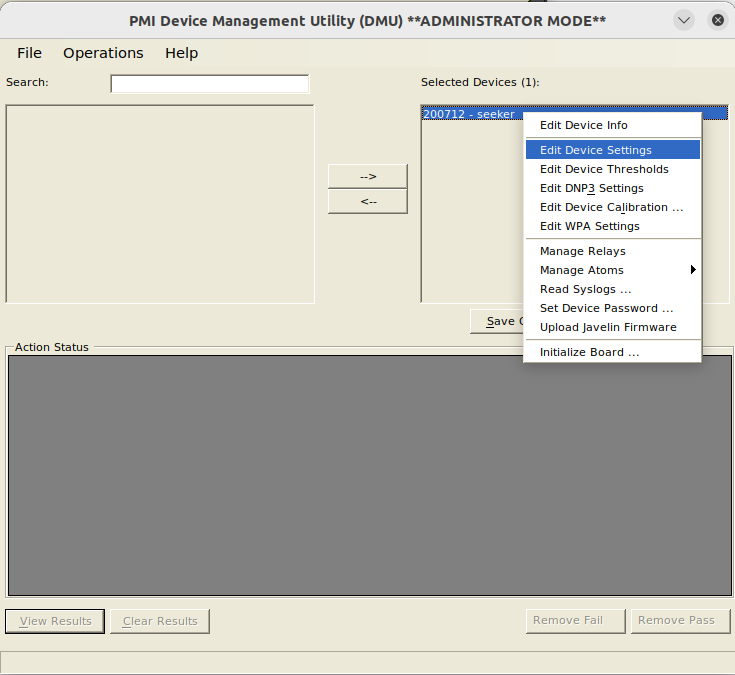Choose Initialize Board from context menu
This screenshot has height=675, width=735.
tap(589, 352)
